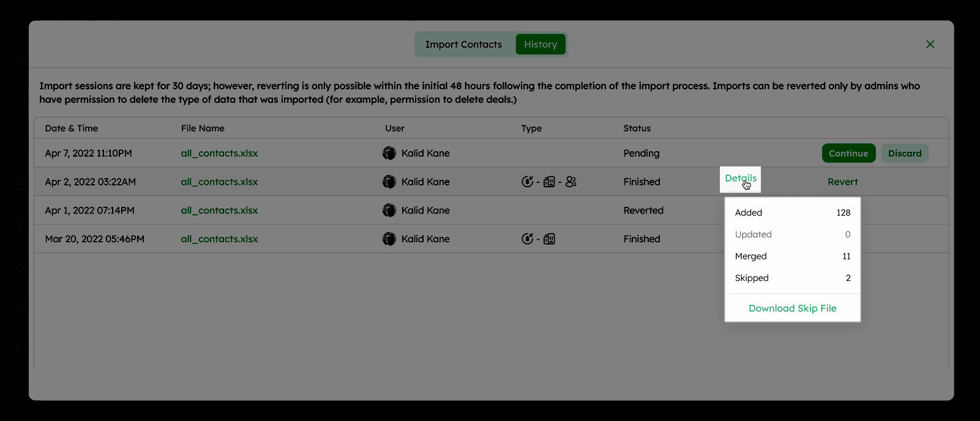Click the company icon in Mar 20 row
Image resolution: width=980 pixels, height=421 pixels.
click(549, 239)
